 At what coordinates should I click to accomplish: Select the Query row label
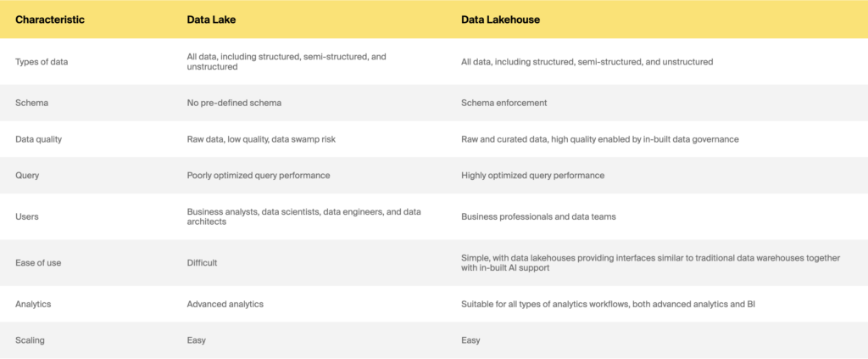[27, 175]
